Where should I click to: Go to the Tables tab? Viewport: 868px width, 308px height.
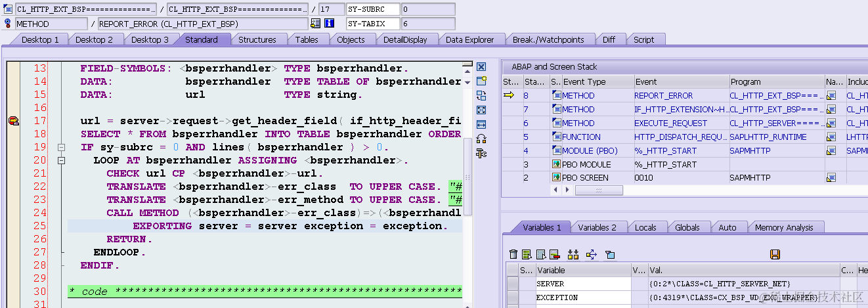pyautogui.click(x=307, y=39)
